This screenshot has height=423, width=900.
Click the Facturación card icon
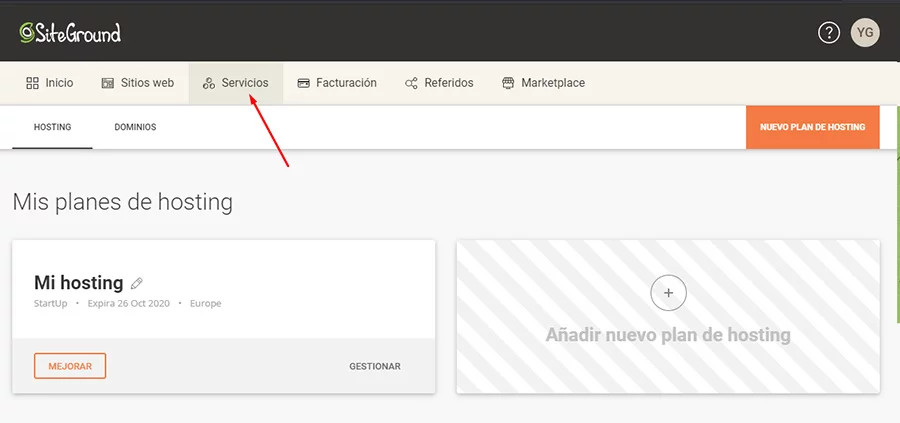[x=303, y=83]
